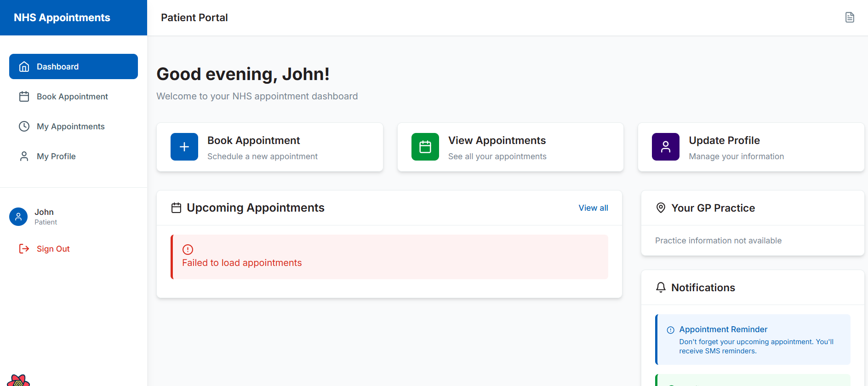Click the info icon in Appointment Reminder notification

pyautogui.click(x=671, y=330)
